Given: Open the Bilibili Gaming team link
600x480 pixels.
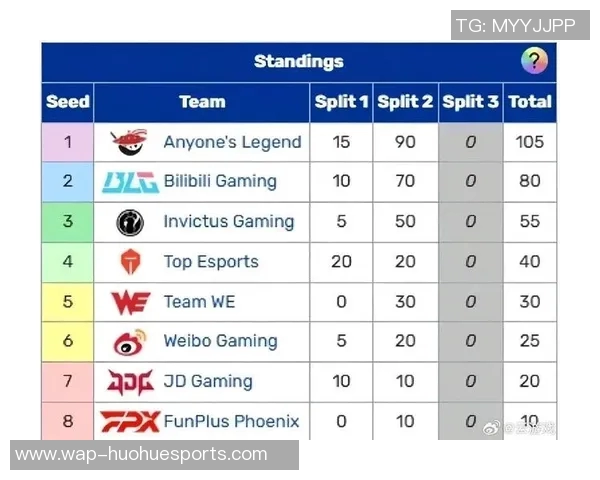Looking at the screenshot, I should (220, 182).
